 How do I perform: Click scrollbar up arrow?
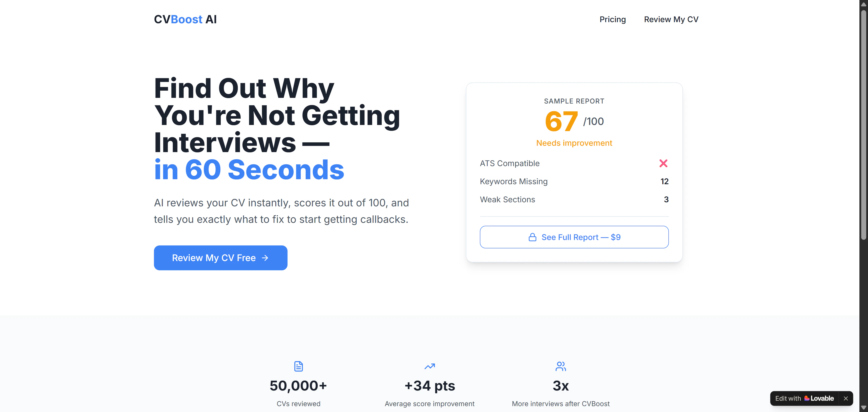click(863, 4)
